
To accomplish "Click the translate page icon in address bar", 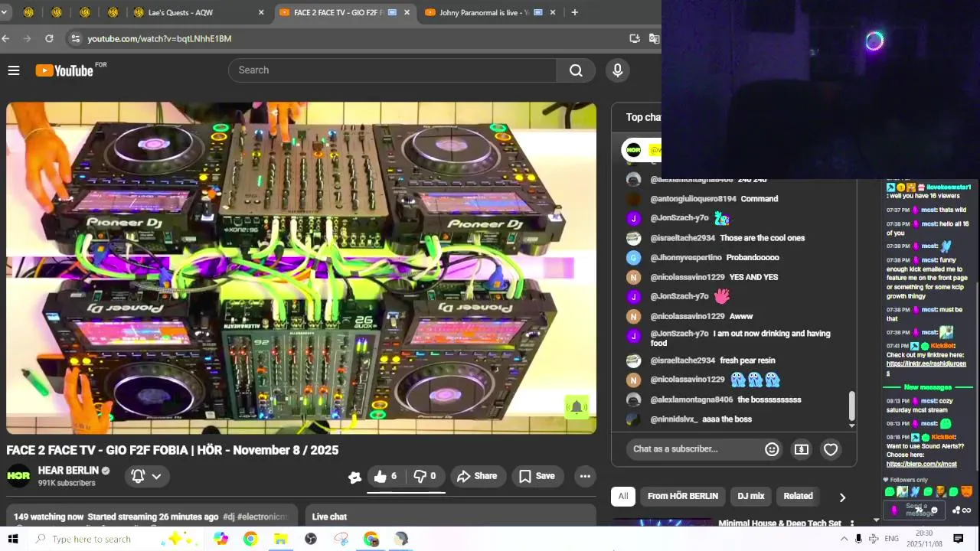I will 654,38.
